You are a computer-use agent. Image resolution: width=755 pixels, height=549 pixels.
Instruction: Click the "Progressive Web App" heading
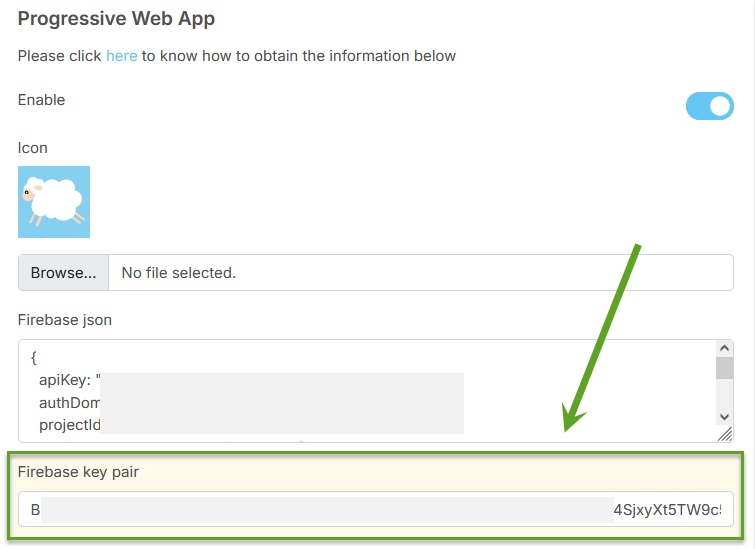click(116, 19)
